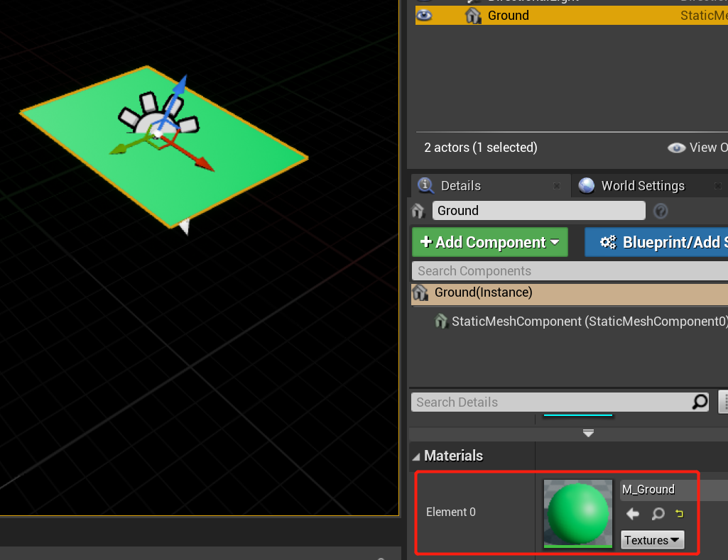
Task: Open the Add Component dropdown
Action: coord(490,242)
